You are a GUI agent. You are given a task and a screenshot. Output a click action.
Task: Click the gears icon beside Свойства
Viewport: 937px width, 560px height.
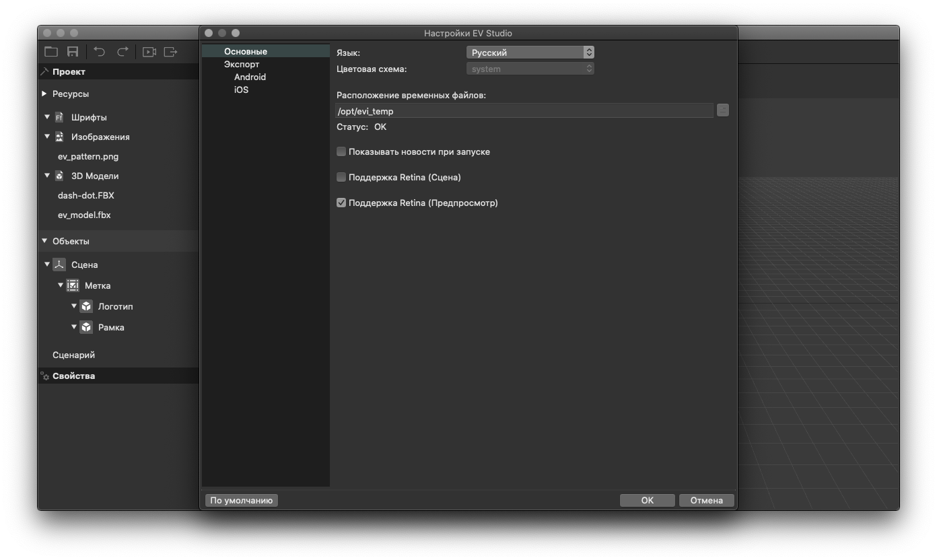pos(45,376)
